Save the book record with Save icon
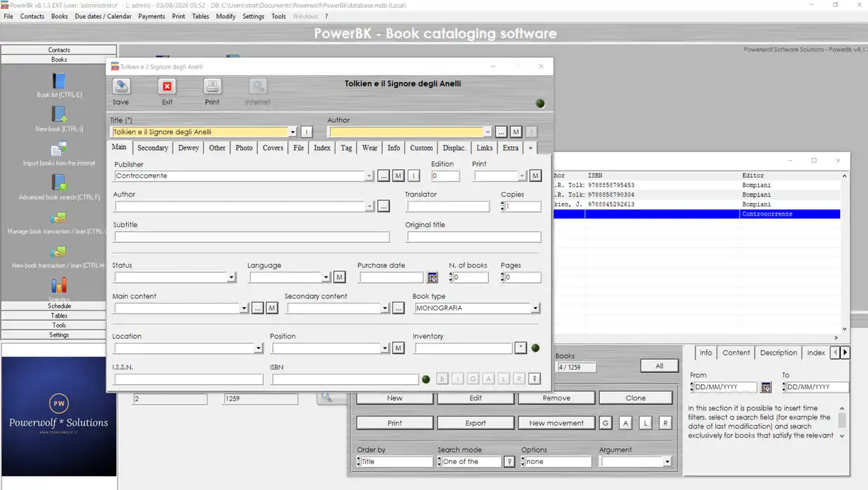 click(121, 87)
